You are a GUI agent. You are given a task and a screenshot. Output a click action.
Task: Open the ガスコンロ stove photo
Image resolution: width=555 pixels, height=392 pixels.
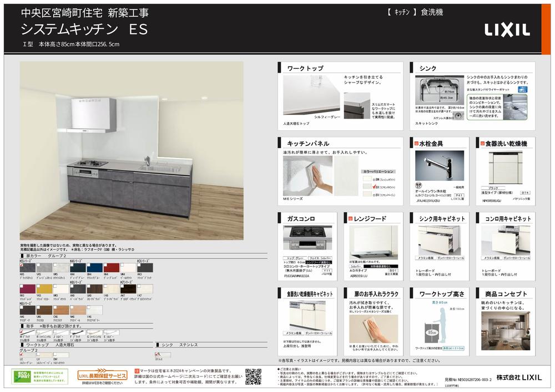click(x=307, y=238)
